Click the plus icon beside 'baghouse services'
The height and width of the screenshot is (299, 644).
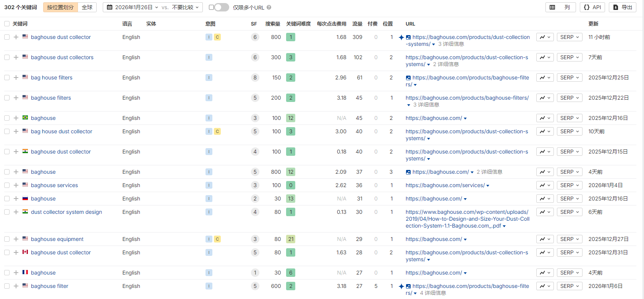point(16,185)
